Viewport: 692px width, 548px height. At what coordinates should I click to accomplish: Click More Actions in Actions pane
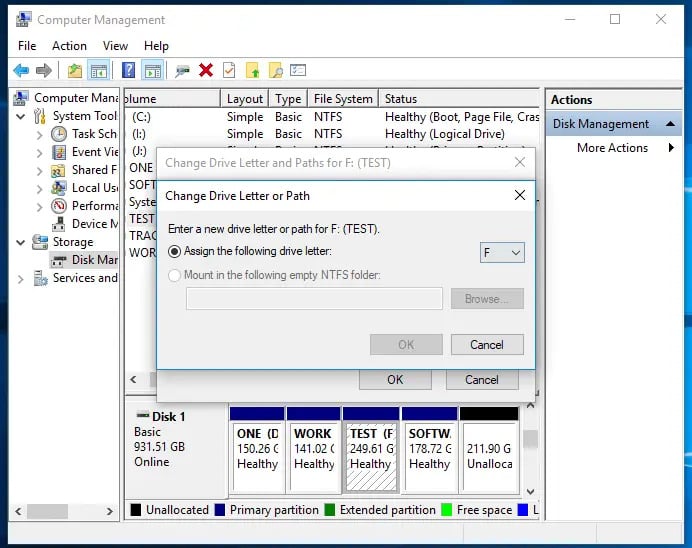tap(612, 148)
